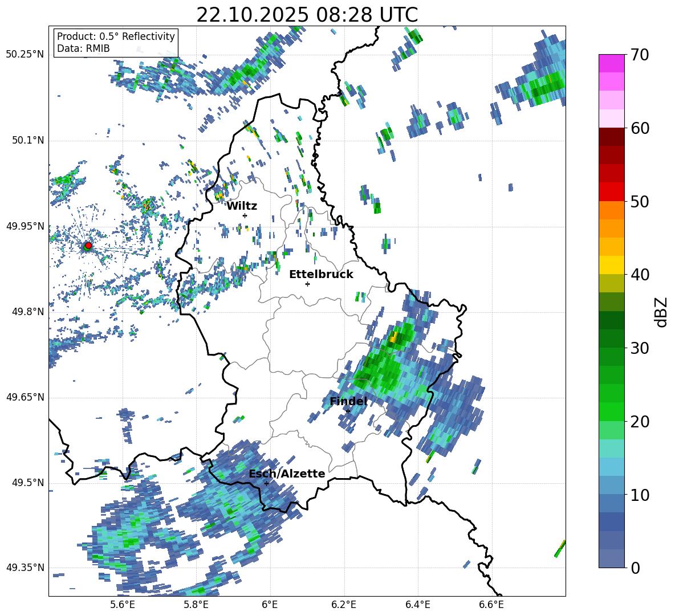This screenshot has height=616, width=675.
Task: Click the bright red colorbar segment above 50
Action: coord(611,191)
